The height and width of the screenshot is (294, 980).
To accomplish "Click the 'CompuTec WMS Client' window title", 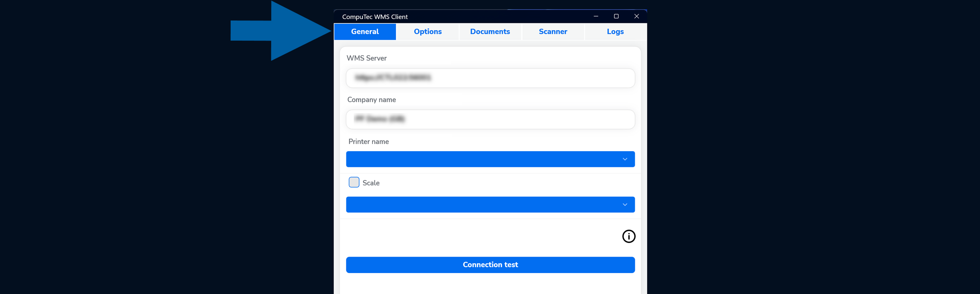I will click(375, 17).
